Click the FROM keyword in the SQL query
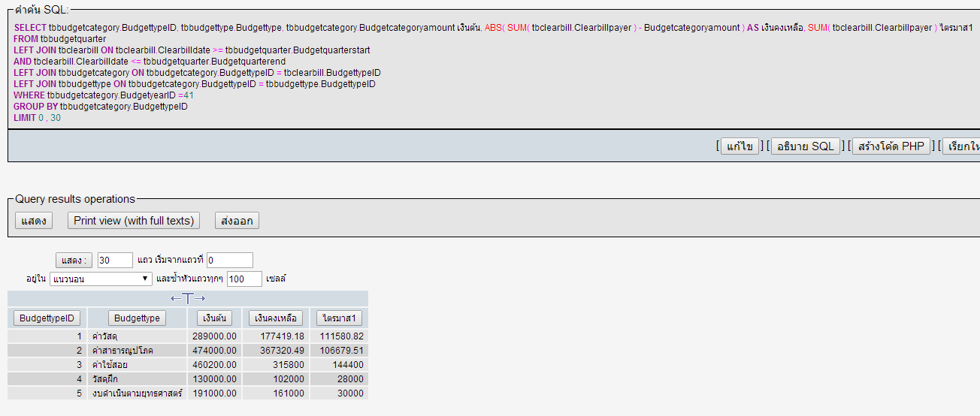The height and width of the screenshot is (416, 980). coord(26,39)
